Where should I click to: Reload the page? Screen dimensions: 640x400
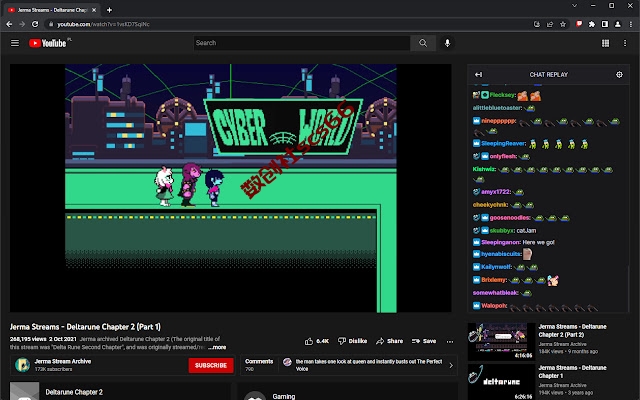pyautogui.click(x=35, y=24)
